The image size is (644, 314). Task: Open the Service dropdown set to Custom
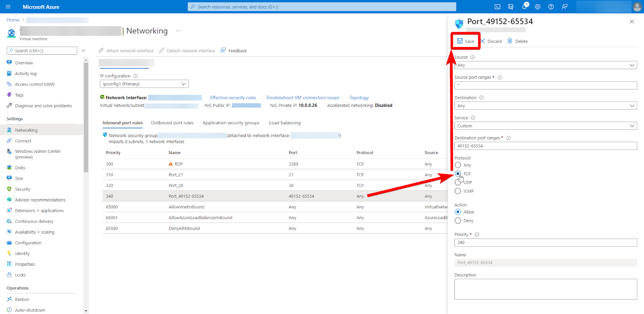[545, 126]
